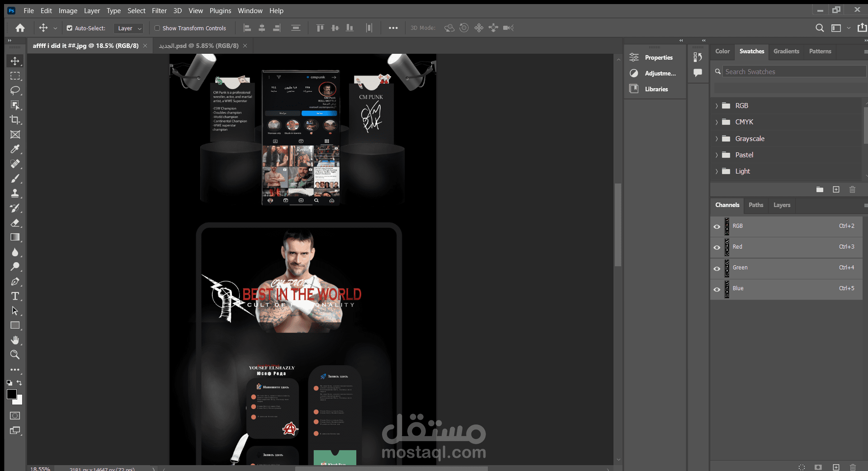Image resolution: width=868 pixels, height=471 pixels.
Task: Select the Brush tool
Action: (15, 179)
